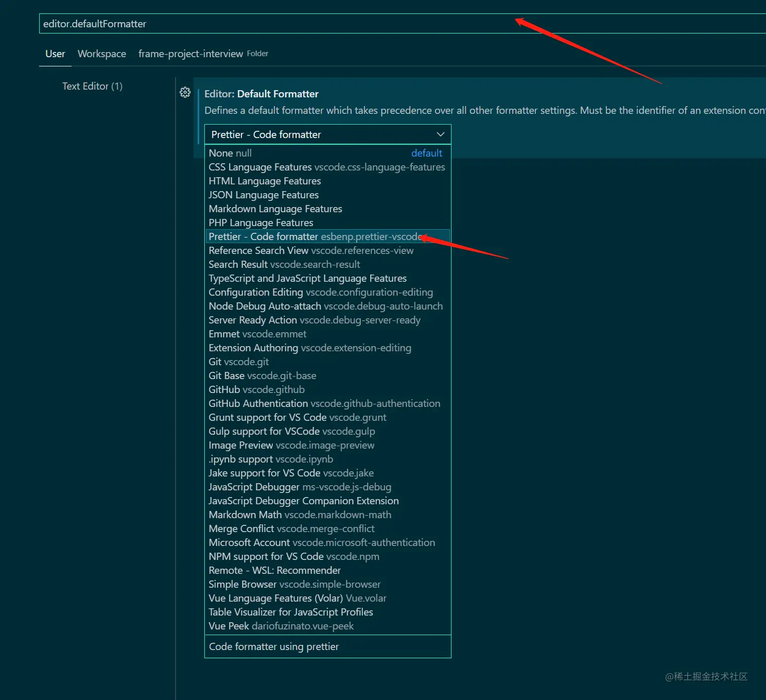Select Table Visualizer for JavaScript Profiles
Screen dimensions: 766x700
[327, 612]
